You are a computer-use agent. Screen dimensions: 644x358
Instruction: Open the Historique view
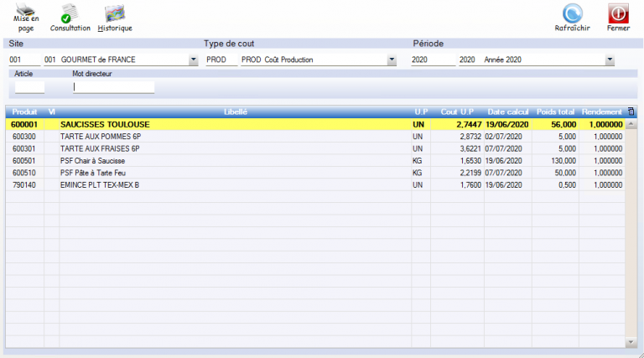[115, 14]
